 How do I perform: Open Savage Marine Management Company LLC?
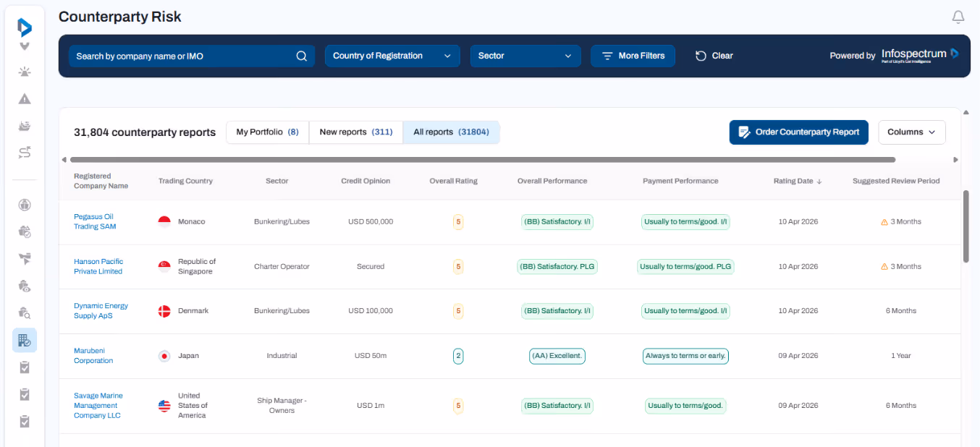click(x=98, y=406)
